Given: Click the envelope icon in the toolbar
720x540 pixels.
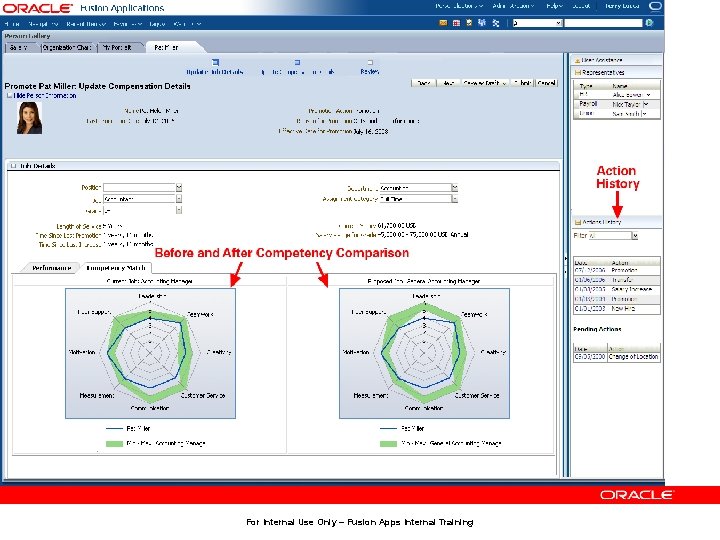Looking at the screenshot, I should coord(443,22).
